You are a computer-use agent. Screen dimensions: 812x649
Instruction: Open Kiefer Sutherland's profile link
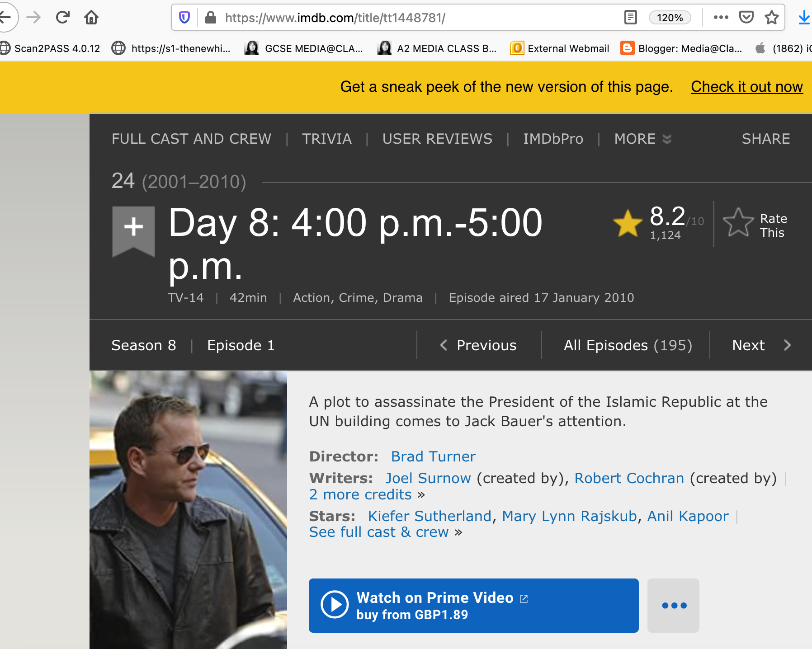[x=430, y=516]
